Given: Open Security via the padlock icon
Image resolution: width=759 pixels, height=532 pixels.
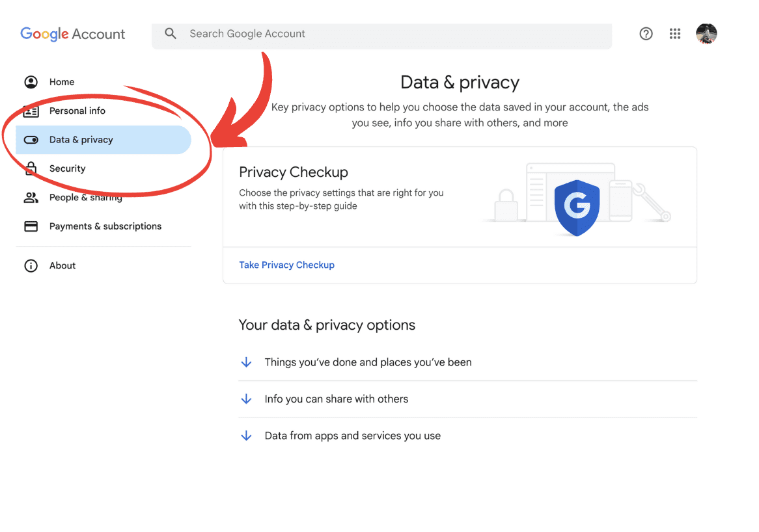Looking at the screenshot, I should click(31, 168).
